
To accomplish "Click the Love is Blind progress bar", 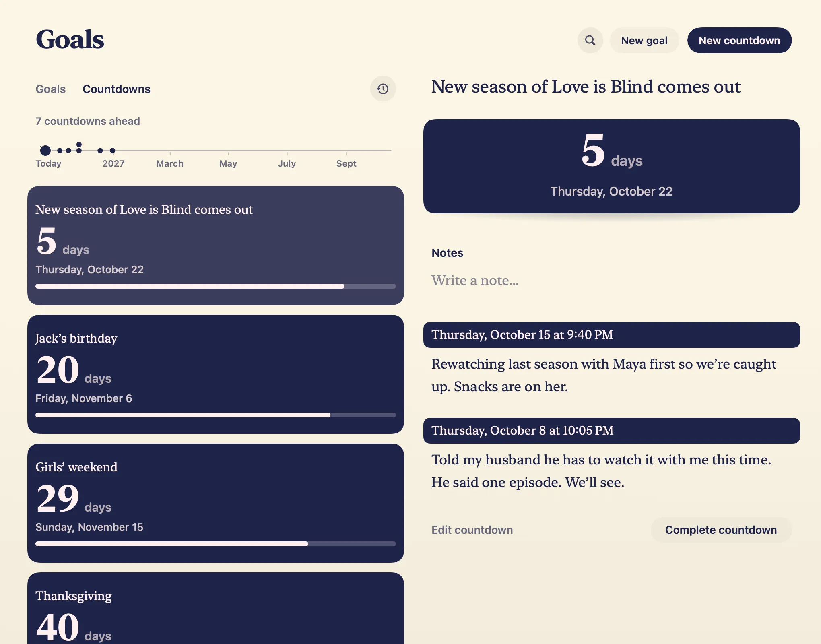I will (215, 286).
